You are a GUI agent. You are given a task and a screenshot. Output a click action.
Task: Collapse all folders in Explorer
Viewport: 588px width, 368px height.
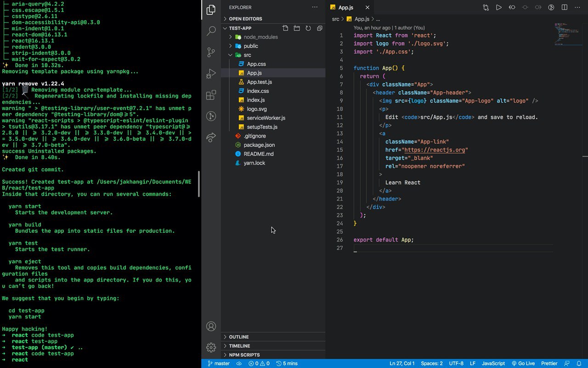pos(319,28)
